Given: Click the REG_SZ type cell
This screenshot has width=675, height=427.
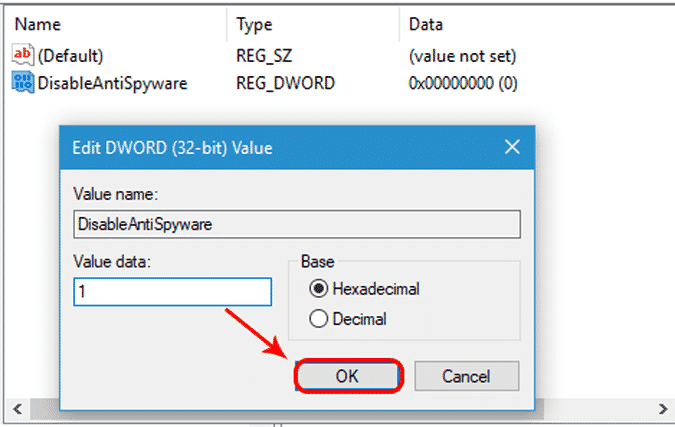Looking at the screenshot, I should pyautogui.click(x=264, y=56).
